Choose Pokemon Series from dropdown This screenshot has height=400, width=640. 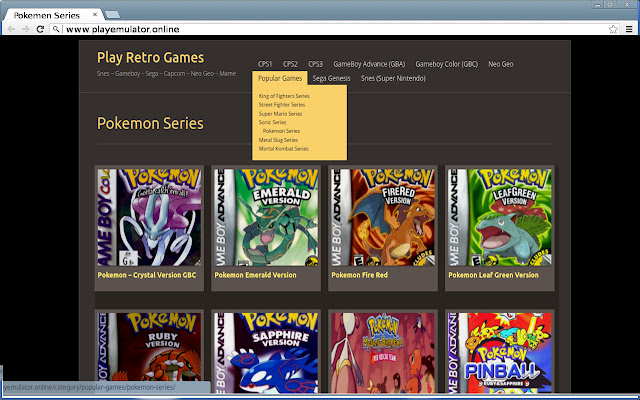(x=281, y=131)
